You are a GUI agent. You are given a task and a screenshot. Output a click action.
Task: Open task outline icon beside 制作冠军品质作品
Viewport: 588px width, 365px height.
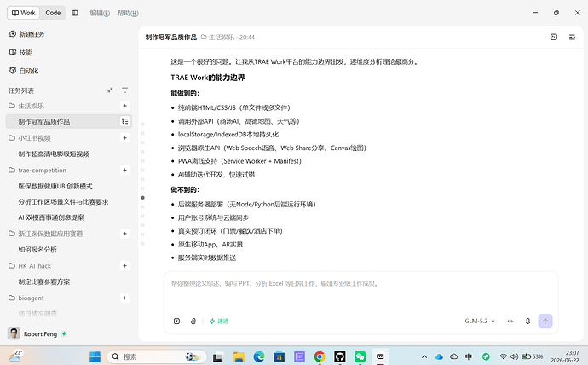tap(125, 121)
